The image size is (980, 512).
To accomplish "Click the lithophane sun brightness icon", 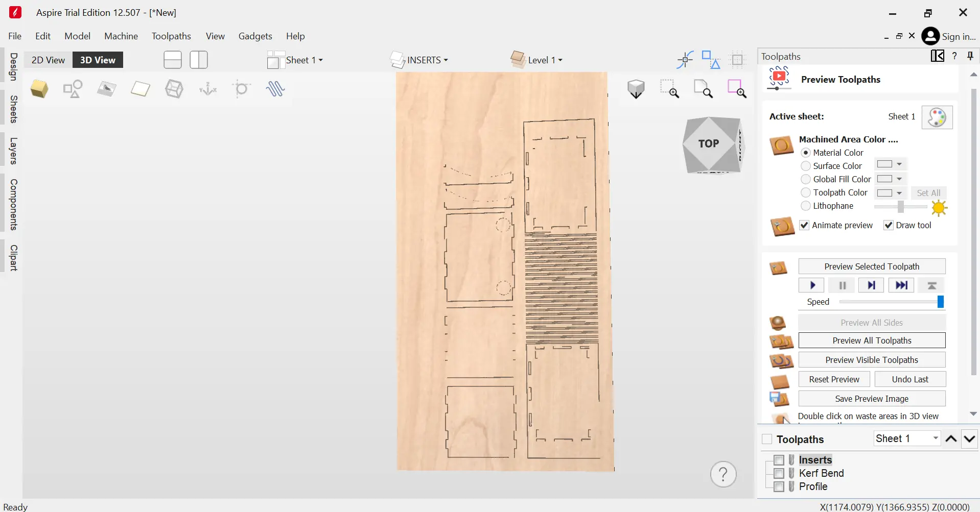I will tap(939, 207).
